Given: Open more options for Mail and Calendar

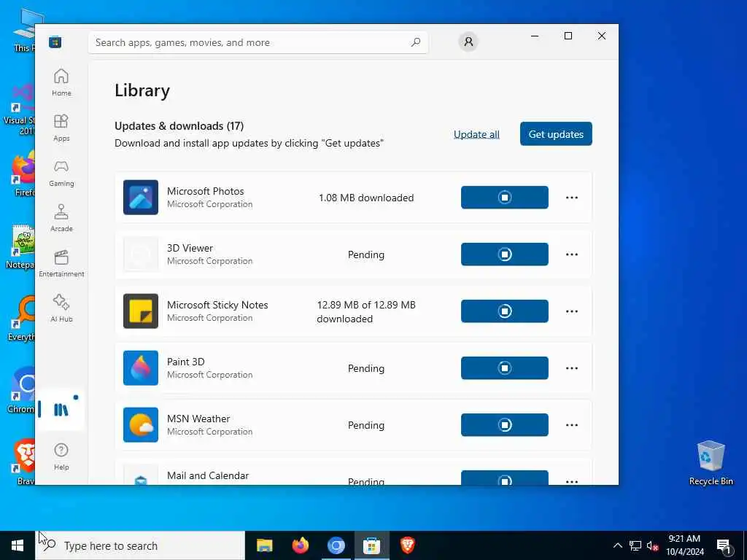Looking at the screenshot, I should [572, 481].
